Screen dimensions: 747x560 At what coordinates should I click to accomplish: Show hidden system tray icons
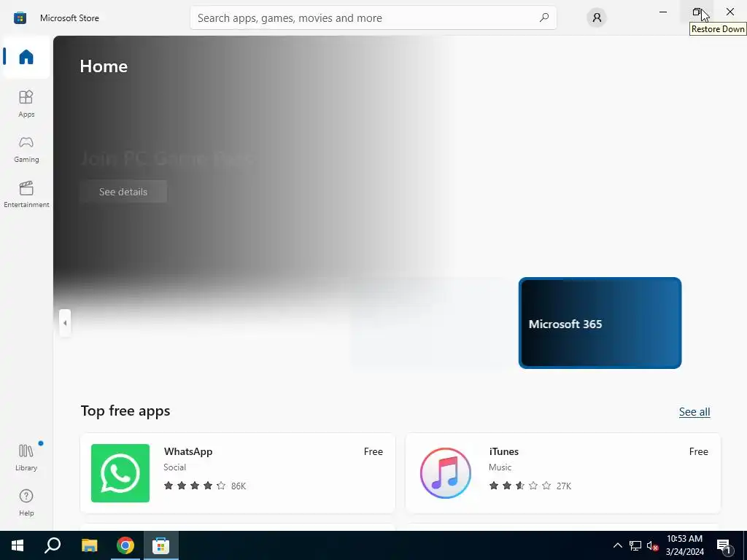[617, 545]
